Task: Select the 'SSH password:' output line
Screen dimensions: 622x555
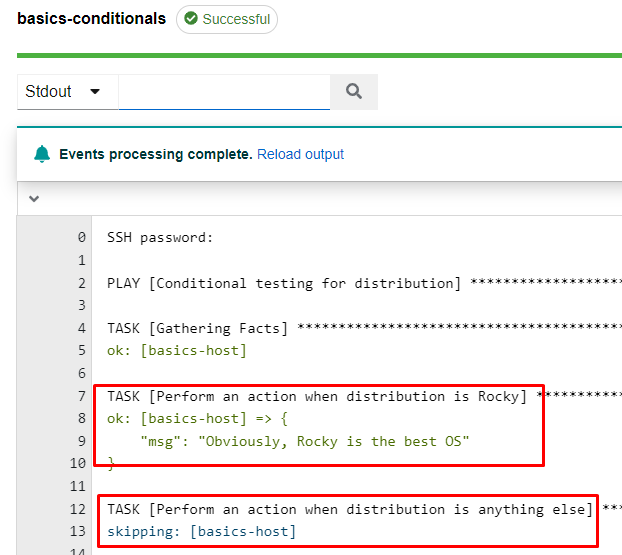Action: click(160, 237)
